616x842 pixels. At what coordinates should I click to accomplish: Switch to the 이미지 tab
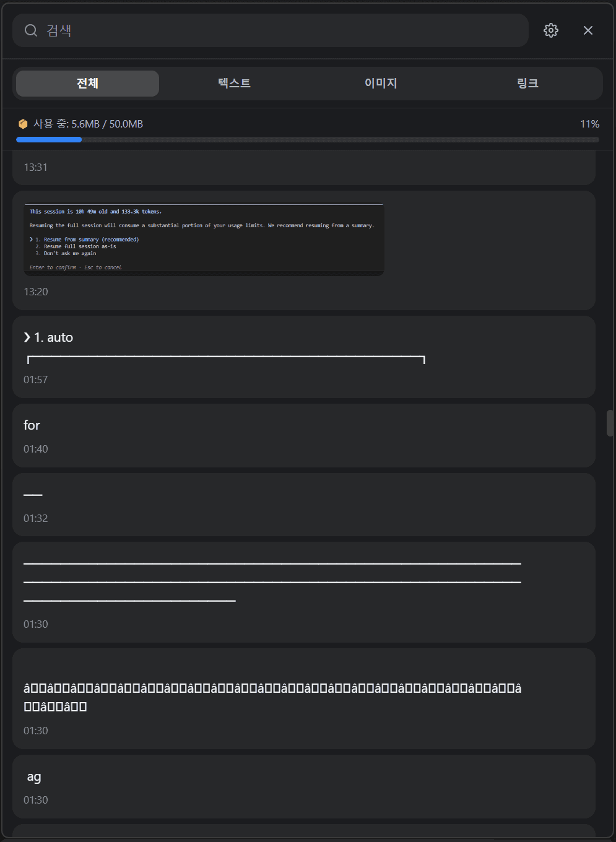(x=381, y=84)
